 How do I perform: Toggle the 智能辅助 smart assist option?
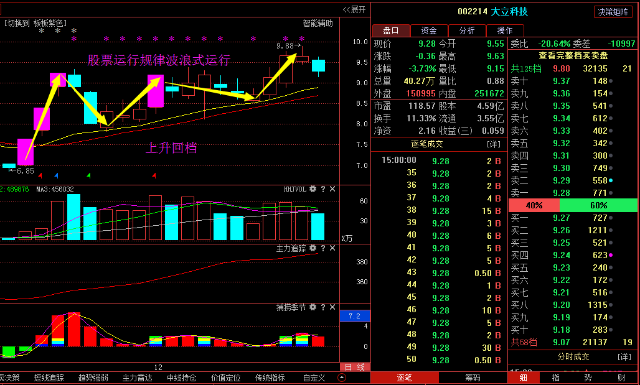(318, 24)
